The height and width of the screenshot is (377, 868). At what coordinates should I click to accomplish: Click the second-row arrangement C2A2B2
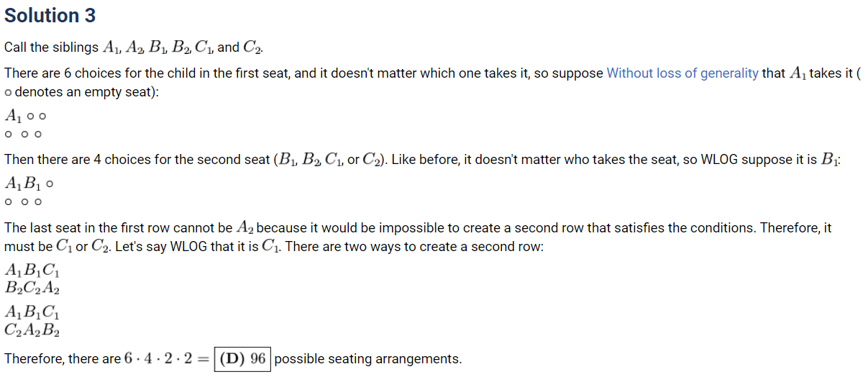click(x=32, y=331)
